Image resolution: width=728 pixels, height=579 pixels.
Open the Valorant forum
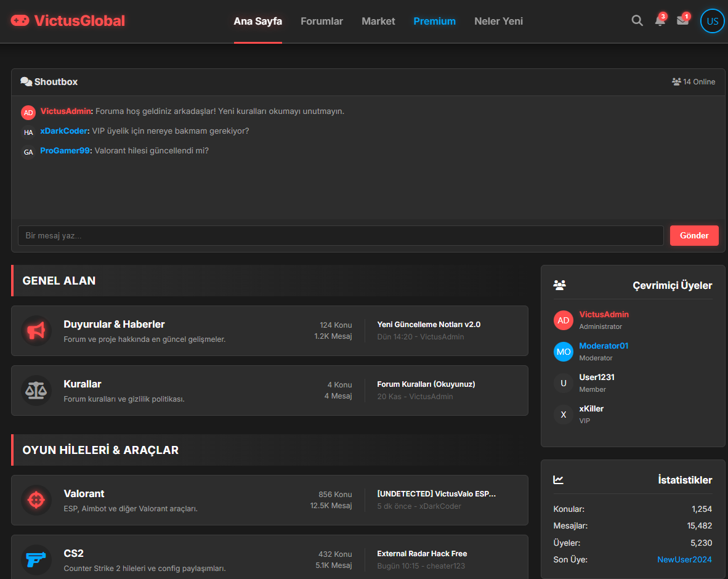point(84,493)
